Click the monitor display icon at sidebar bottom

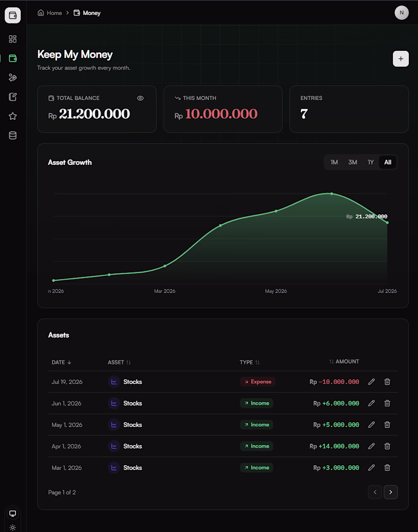click(13, 513)
